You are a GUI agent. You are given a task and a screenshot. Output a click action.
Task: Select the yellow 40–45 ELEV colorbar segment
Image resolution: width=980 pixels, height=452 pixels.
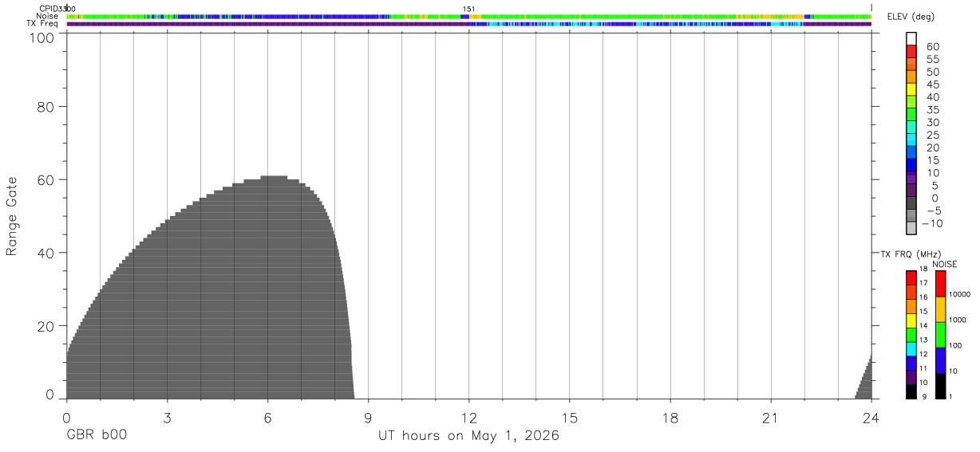pos(911,89)
